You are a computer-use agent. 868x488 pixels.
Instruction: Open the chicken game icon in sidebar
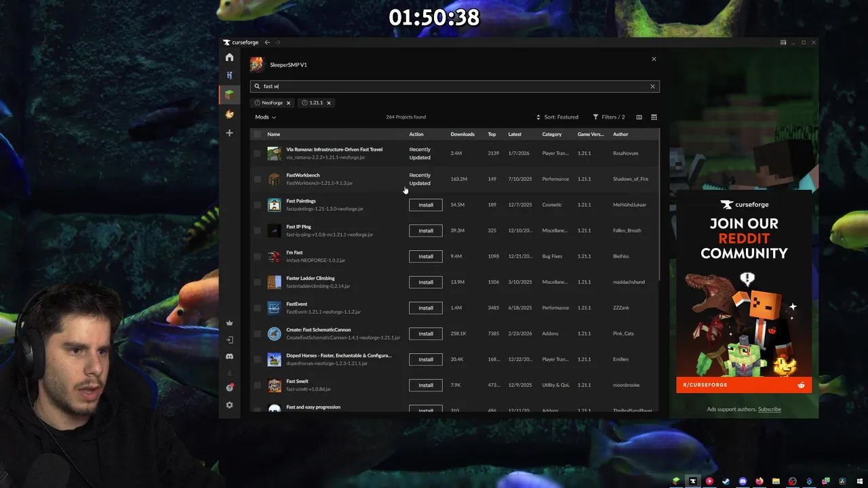click(229, 115)
